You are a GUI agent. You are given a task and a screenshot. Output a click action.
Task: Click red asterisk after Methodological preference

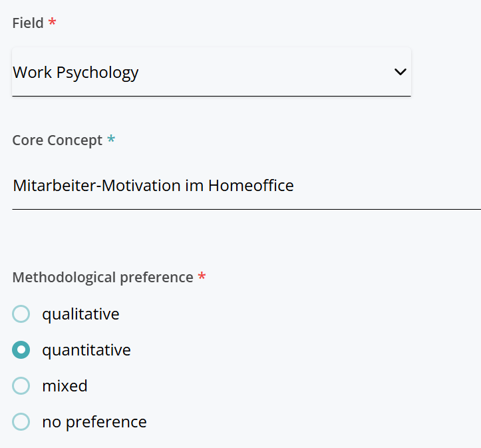pyautogui.click(x=202, y=277)
